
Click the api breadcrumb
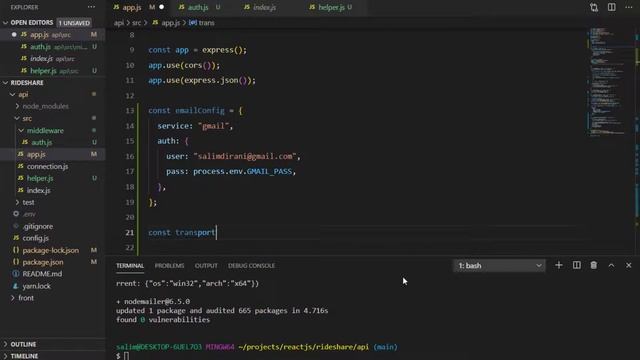pos(118,23)
